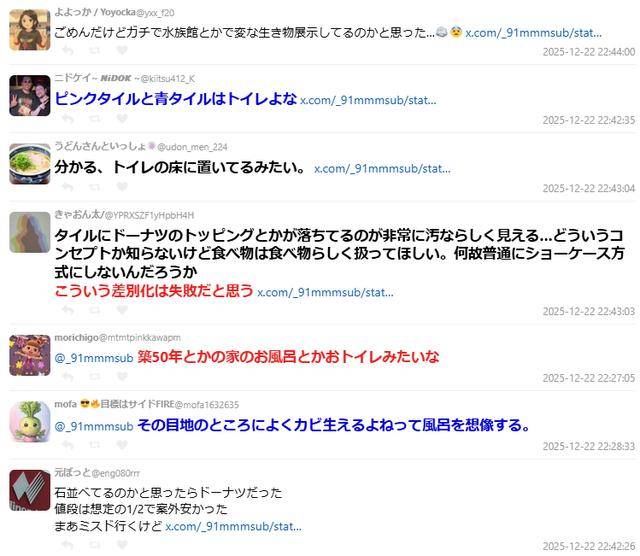
Task: Open x.com link in ピンクタイル tweet
Action: coord(368,100)
